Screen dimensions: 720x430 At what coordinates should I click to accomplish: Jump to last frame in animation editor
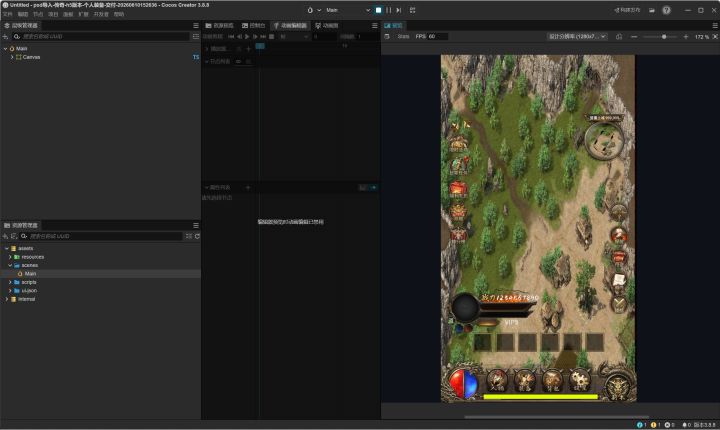tap(263, 36)
